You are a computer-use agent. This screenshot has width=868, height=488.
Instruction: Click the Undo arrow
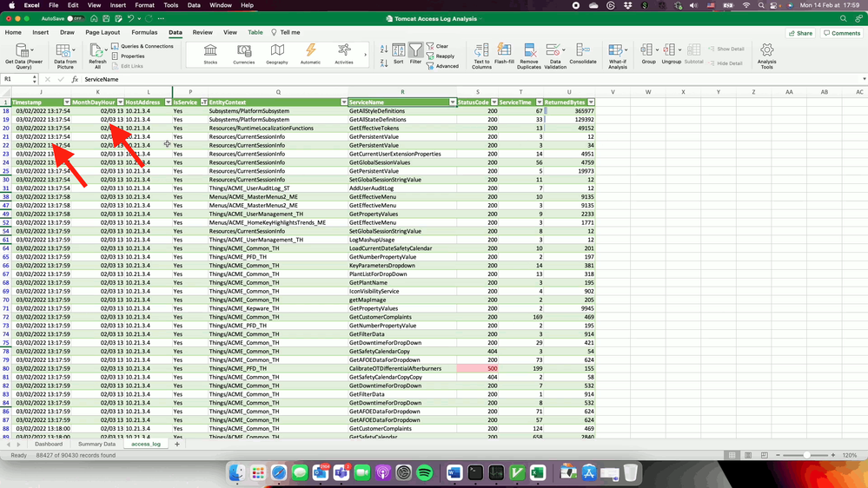130,18
